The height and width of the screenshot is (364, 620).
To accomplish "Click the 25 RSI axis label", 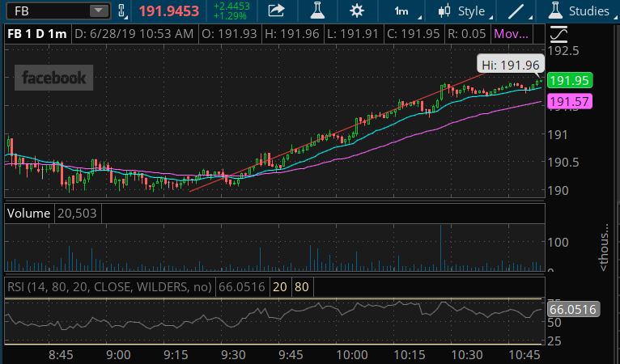I will [x=554, y=341].
